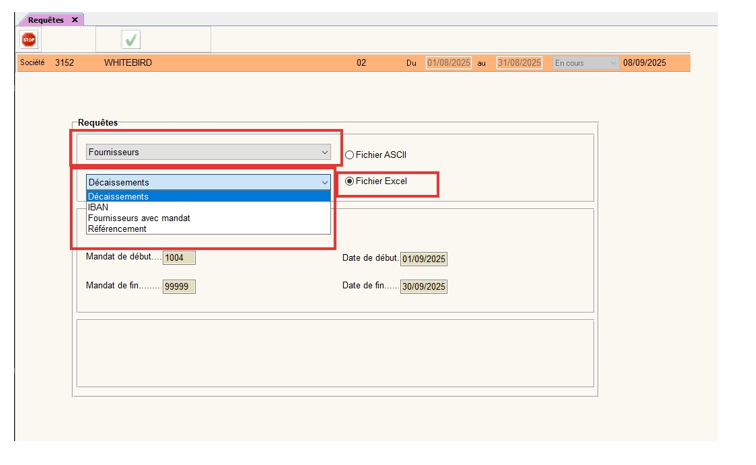
Task: Click the period start date 01/08/2025 field
Action: pyautogui.click(x=447, y=63)
